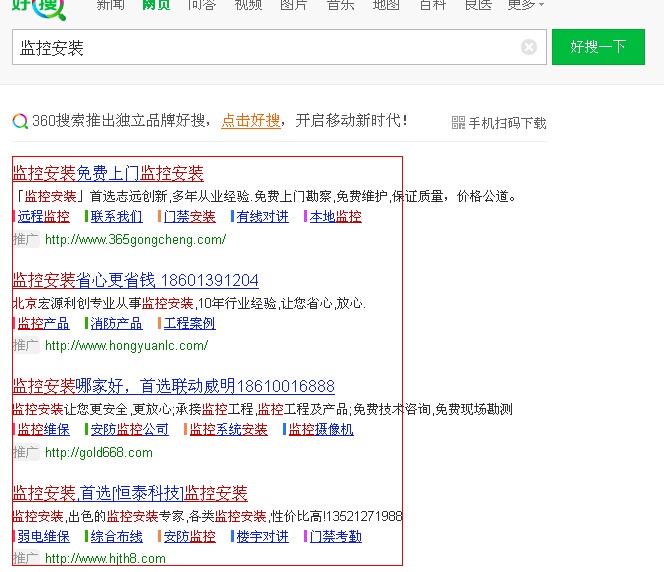Click URL www.hongyuanlc.com
This screenshot has width=664, height=572.
[126, 346]
